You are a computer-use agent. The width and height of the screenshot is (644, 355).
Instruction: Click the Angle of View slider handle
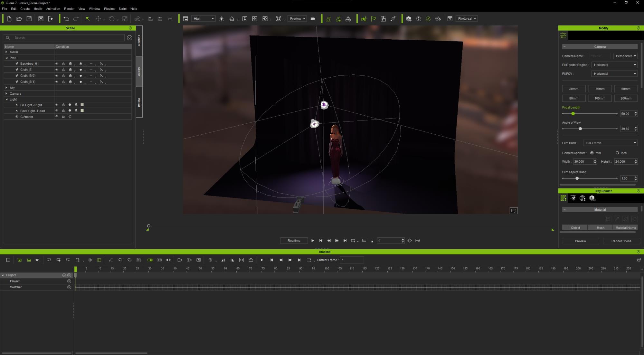click(x=580, y=129)
